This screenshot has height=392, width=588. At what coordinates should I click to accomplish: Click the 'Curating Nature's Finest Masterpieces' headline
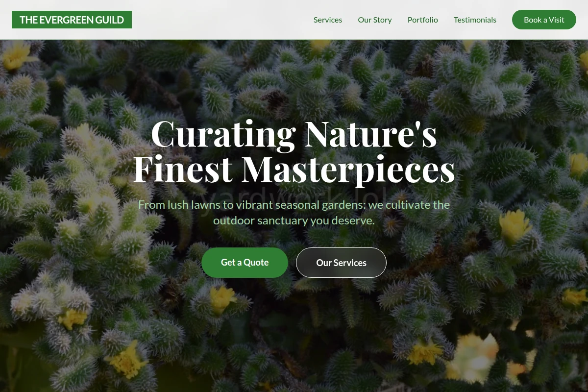(294, 151)
